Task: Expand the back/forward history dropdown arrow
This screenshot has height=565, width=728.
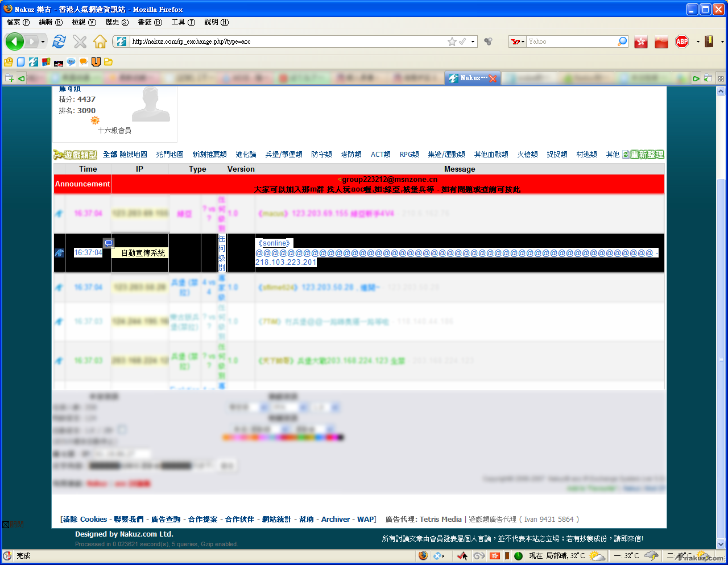Action: [x=43, y=41]
